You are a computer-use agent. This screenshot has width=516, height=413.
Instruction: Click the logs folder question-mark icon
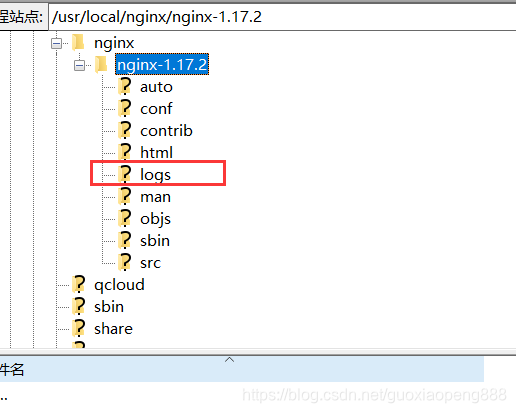pos(125,174)
